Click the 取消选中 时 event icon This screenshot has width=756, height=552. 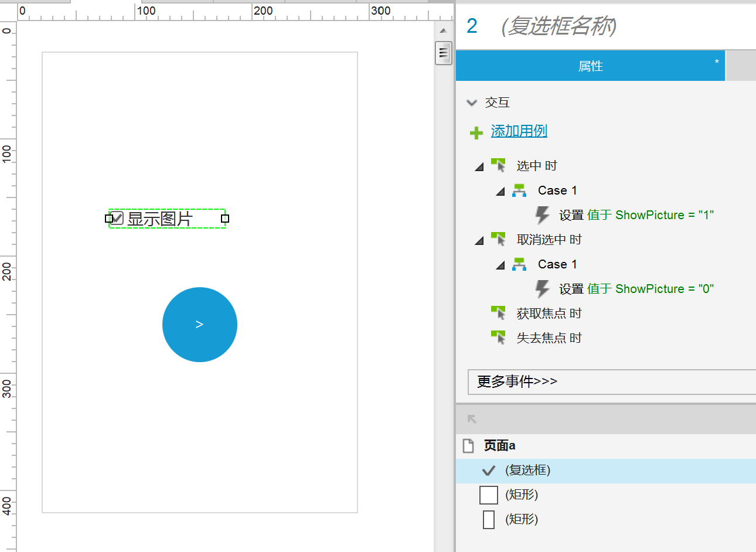pyautogui.click(x=498, y=239)
